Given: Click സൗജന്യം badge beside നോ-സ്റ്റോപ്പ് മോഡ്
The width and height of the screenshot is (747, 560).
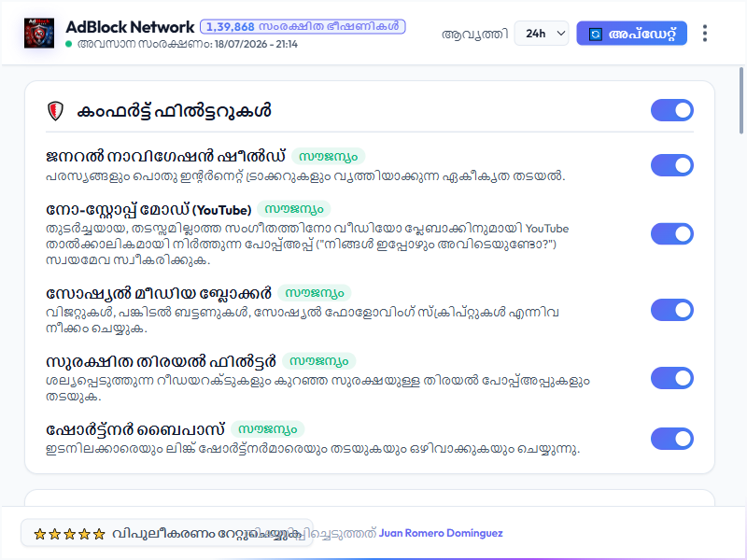Looking at the screenshot, I should click(x=293, y=209).
